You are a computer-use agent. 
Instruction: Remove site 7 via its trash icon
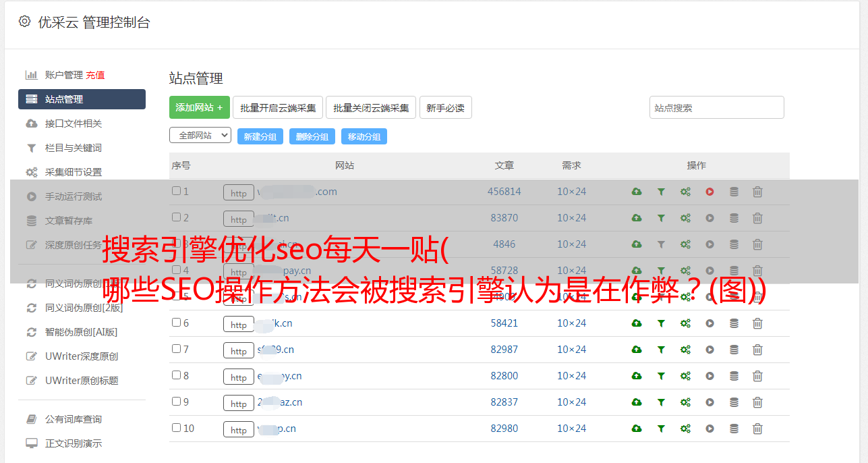click(757, 350)
